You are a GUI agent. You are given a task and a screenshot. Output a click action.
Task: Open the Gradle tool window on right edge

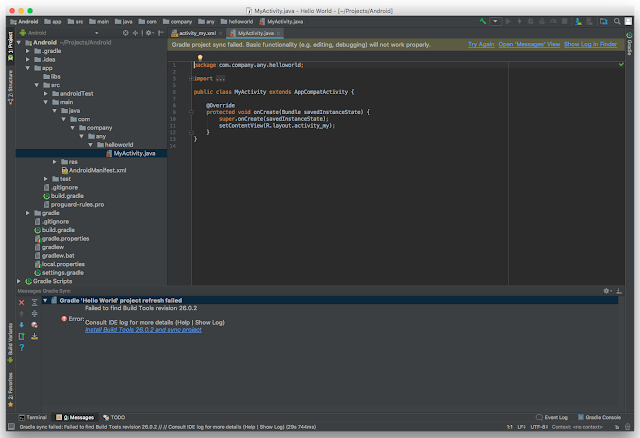629,43
